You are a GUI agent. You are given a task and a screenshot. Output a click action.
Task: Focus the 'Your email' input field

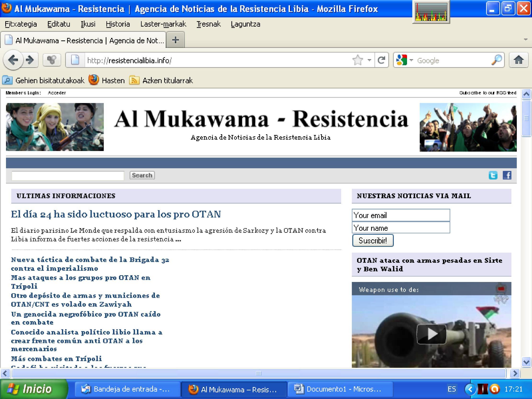pyautogui.click(x=401, y=215)
